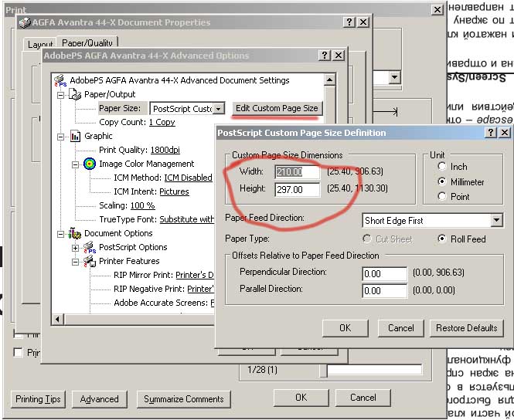Click the 'Substitute with' TrueType font value
514x420 pixels.
[x=187, y=219]
